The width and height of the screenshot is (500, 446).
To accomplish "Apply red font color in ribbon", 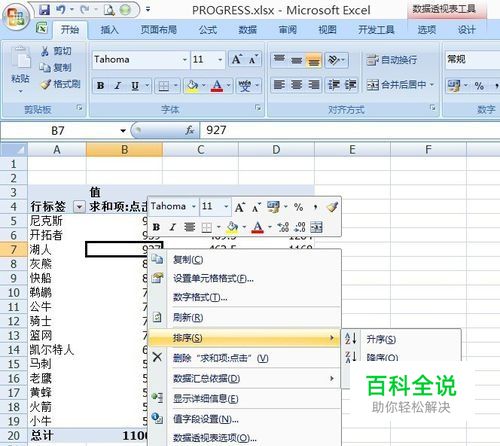I will (217, 86).
